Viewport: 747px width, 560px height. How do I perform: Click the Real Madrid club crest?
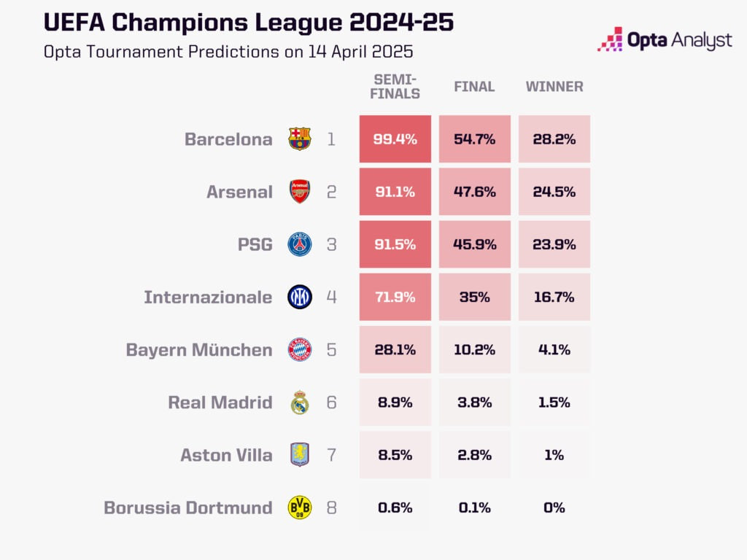click(x=300, y=402)
